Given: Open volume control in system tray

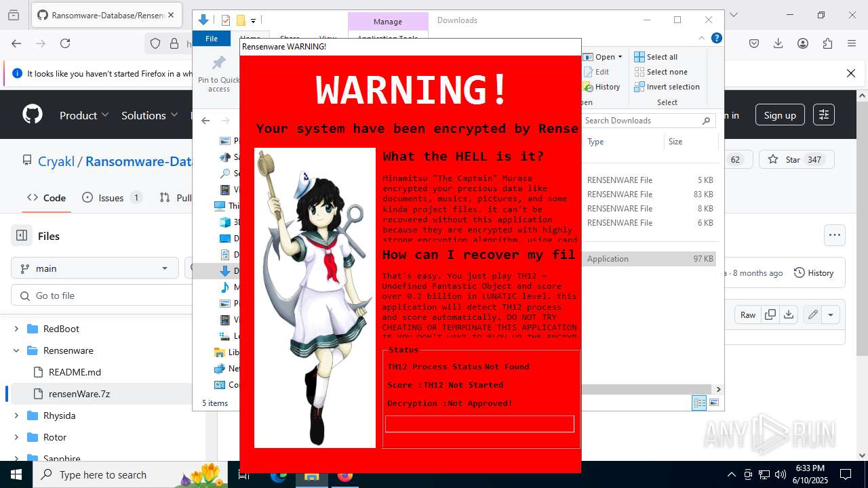Looking at the screenshot, I should [x=780, y=474].
